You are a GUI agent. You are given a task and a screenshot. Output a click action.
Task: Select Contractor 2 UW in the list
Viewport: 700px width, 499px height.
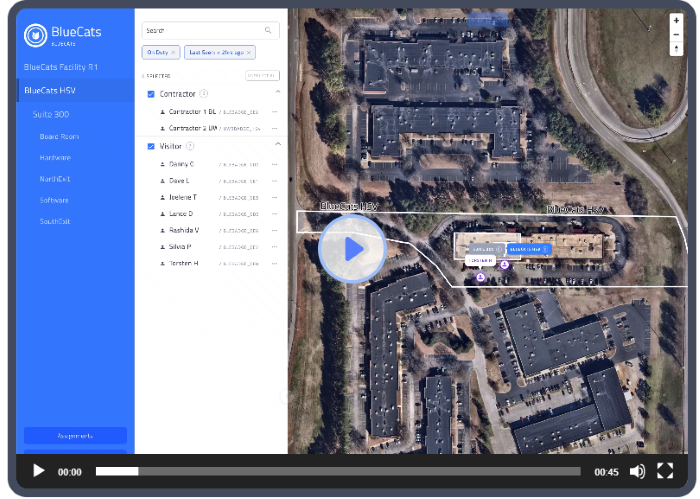(x=193, y=129)
